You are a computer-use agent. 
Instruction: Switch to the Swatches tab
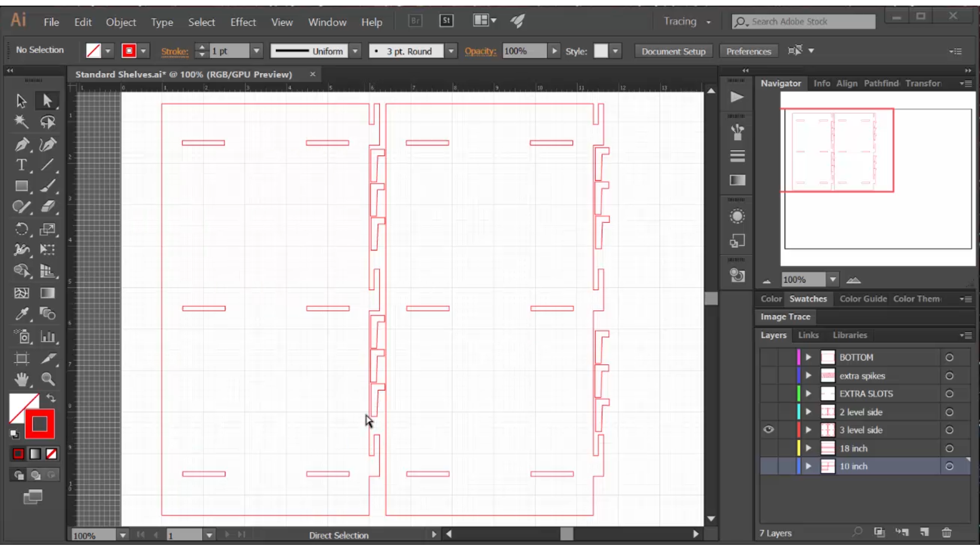click(808, 299)
